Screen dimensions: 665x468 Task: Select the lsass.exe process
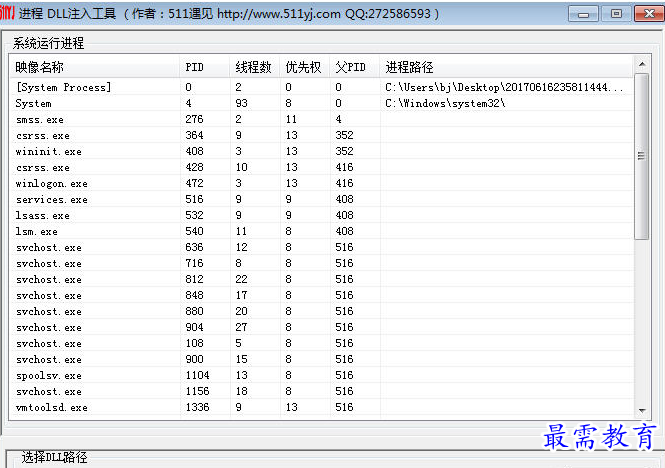[x=43, y=216]
